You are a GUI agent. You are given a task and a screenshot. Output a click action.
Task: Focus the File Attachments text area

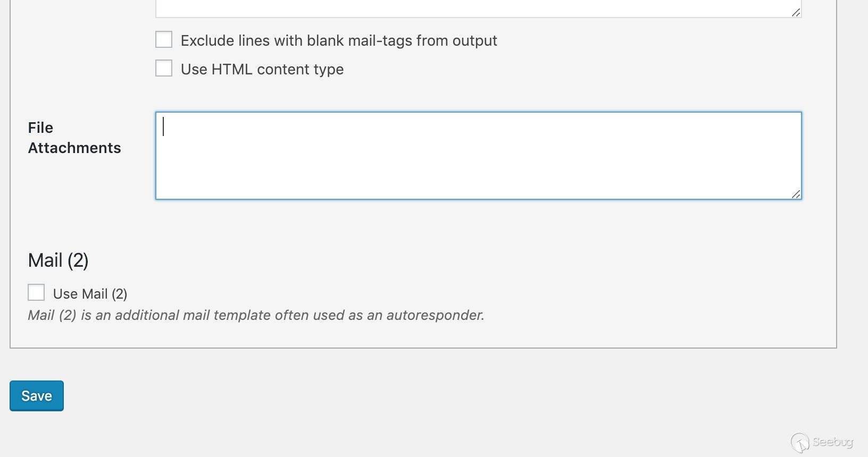pyautogui.click(x=478, y=156)
